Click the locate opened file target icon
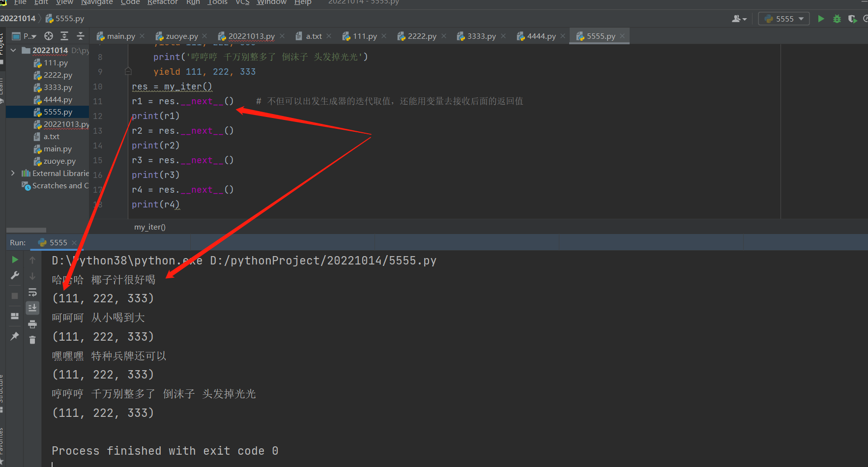868x467 pixels. (48, 36)
